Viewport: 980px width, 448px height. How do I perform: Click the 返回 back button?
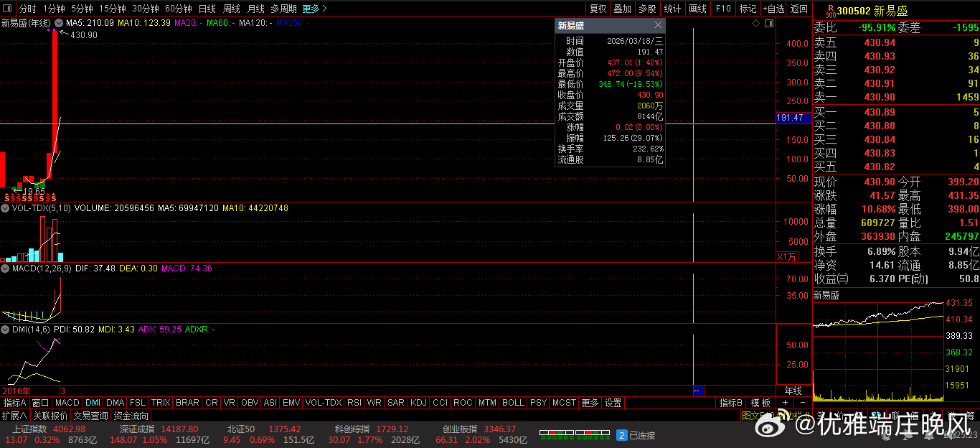coord(798,9)
